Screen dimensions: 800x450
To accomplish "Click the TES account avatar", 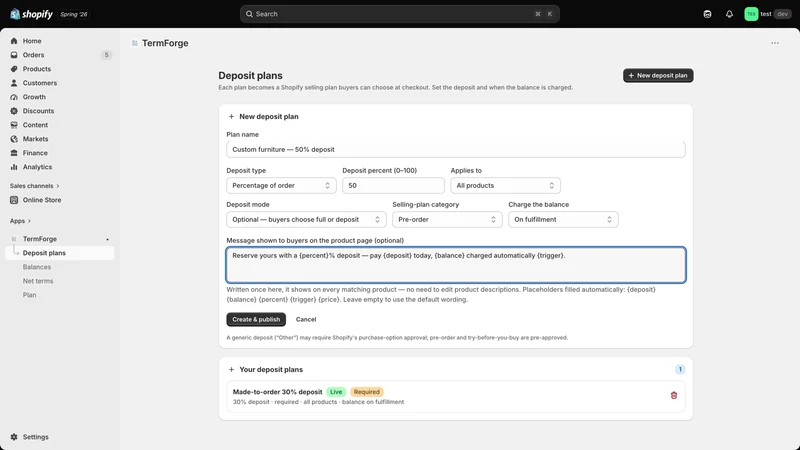I will (x=751, y=14).
